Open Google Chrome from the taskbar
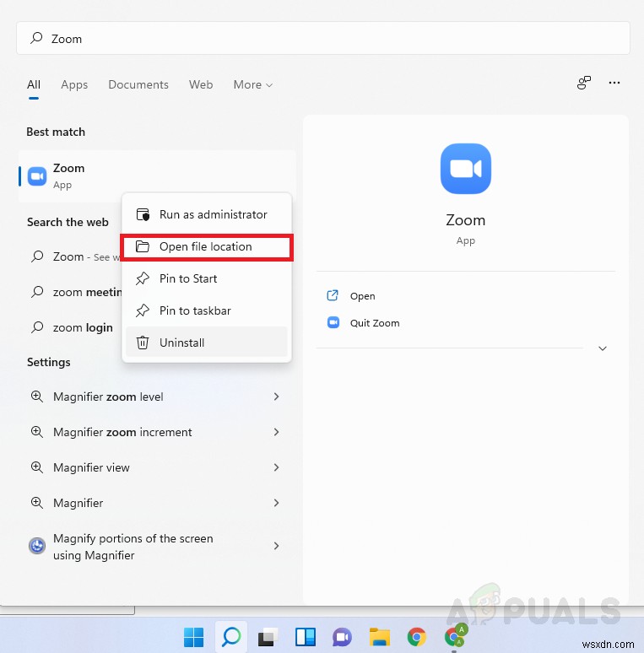The image size is (644, 653). click(417, 637)
